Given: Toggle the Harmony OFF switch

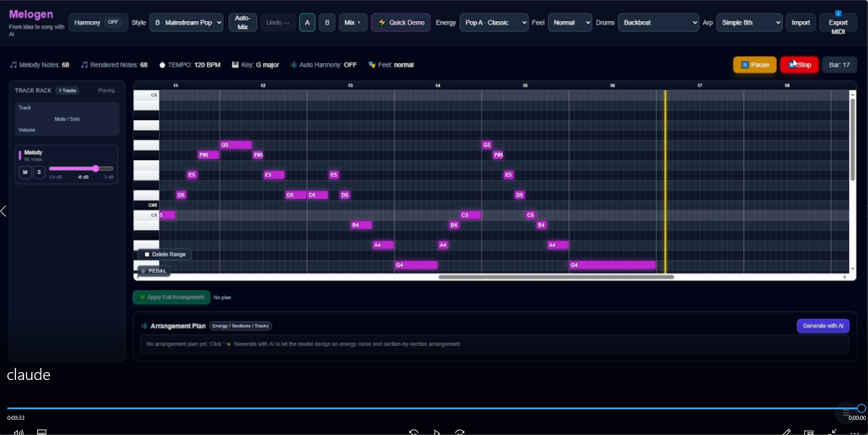Looking at the screenshot, I should coord(112,22).
